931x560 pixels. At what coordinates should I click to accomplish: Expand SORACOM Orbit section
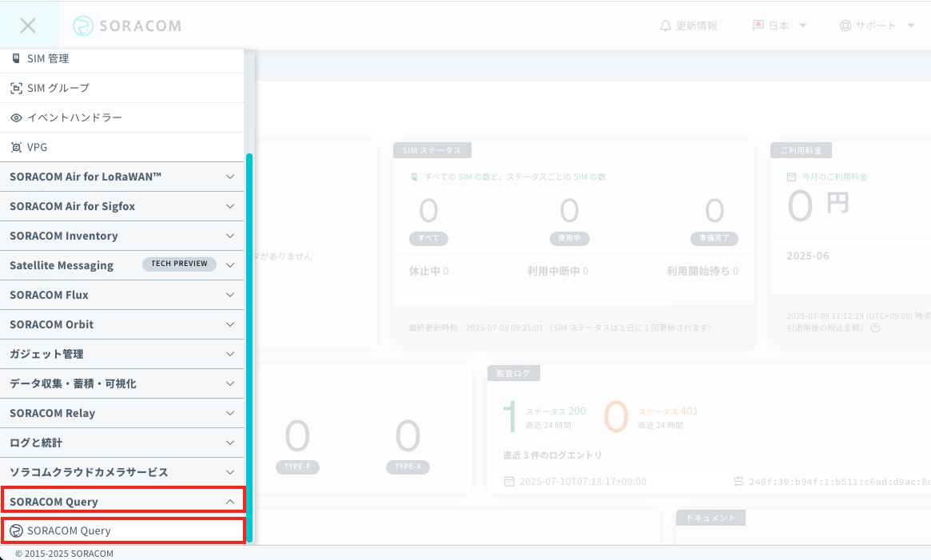(121, 324)
